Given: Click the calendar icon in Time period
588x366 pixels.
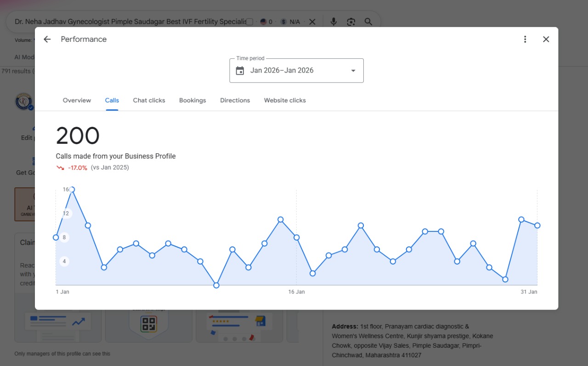Looking at the screenshot, I should click(240, 71).
